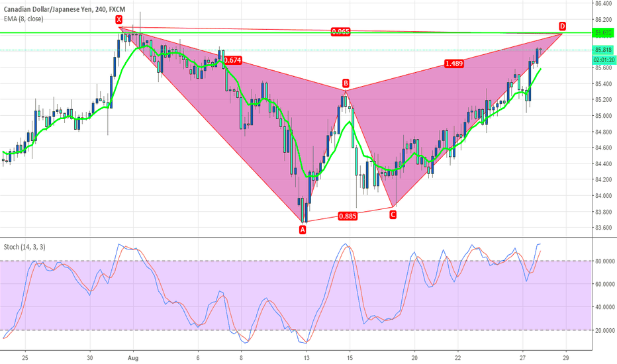The height and width of the screenshot is (364, 617).
Task: Select the 0.965 ratio label
Action: (340, 32)
